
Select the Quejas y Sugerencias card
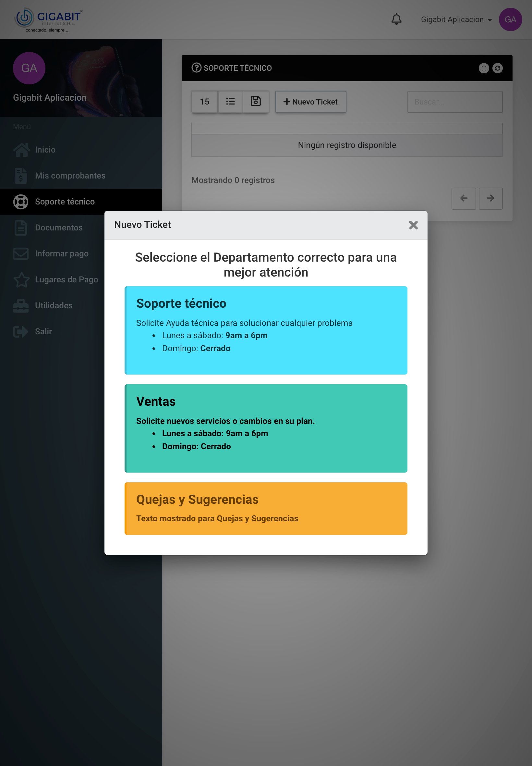(x=266, y=508)
